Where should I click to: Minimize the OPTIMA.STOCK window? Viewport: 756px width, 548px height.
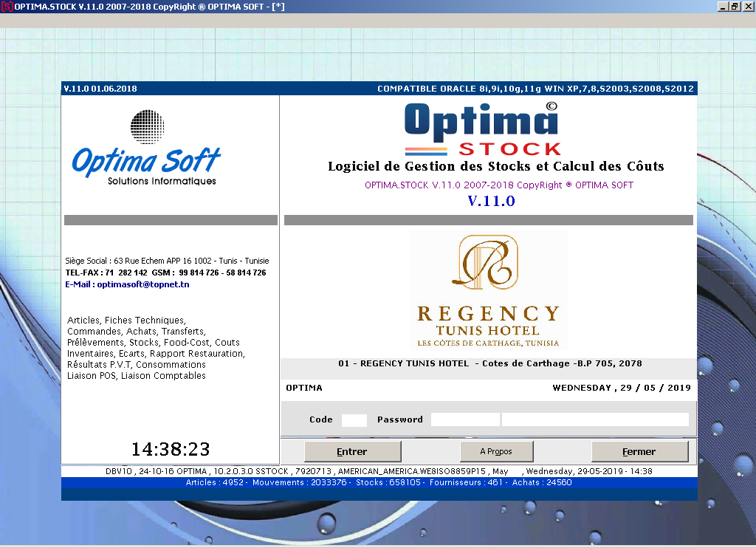723,6
